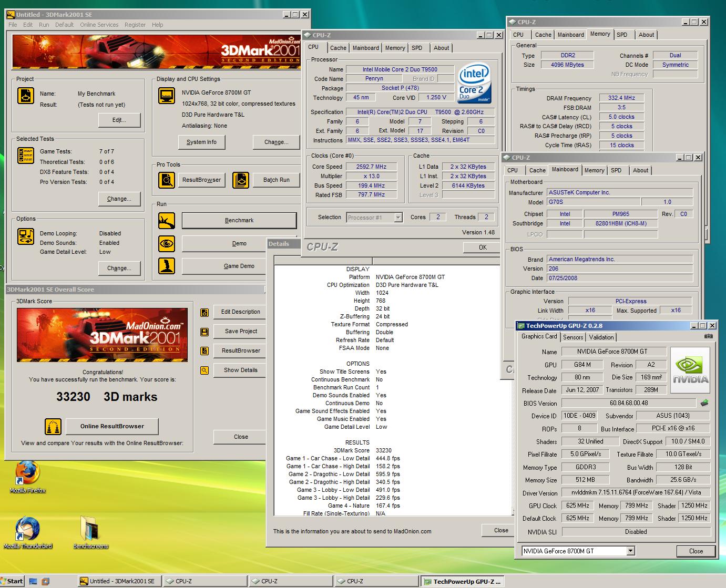The height and width of the screenshot is (588, 726).
Task: Open the Help menu in 3DMark2001
Action: coord(158,25)
